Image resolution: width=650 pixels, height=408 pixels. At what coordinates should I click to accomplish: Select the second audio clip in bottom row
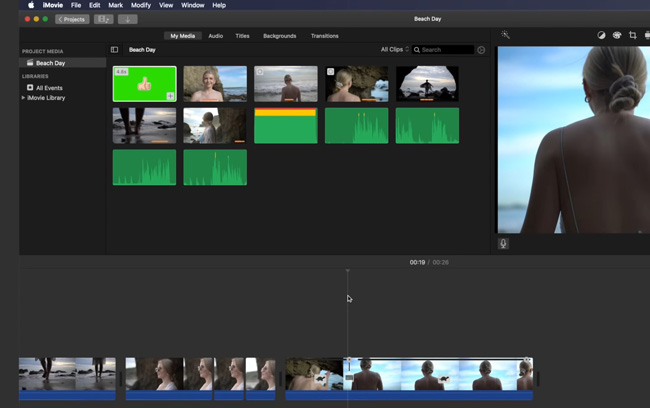point(215,168)
